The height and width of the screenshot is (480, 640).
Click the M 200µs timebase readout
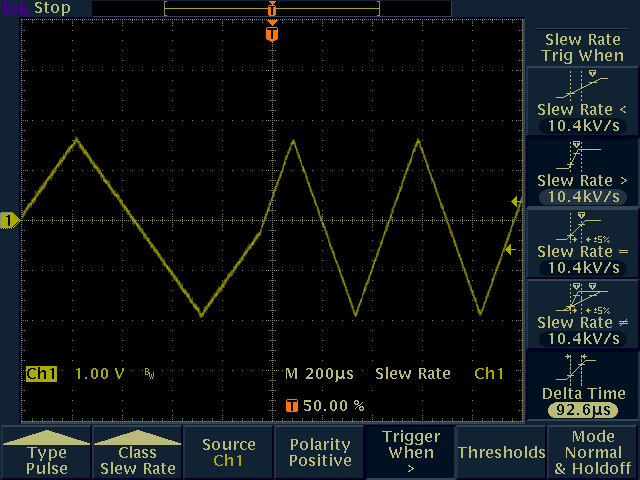tap(319, 374)
